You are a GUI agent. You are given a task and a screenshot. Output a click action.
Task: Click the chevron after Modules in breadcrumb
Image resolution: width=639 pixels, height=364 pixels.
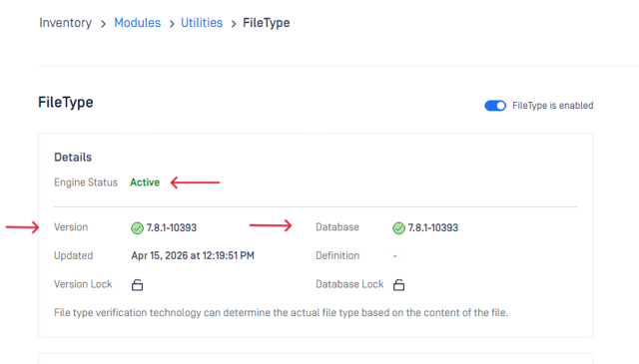click(172, 24)
